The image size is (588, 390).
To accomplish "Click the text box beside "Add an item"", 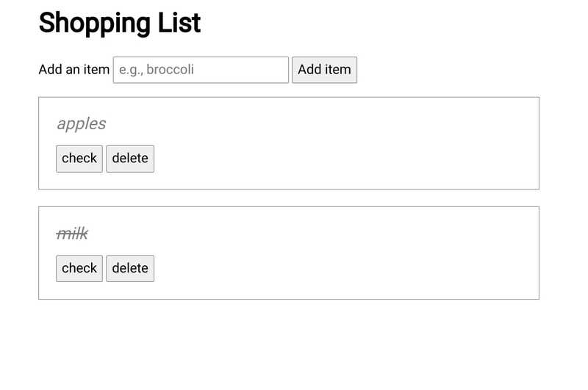I will 201,70.
